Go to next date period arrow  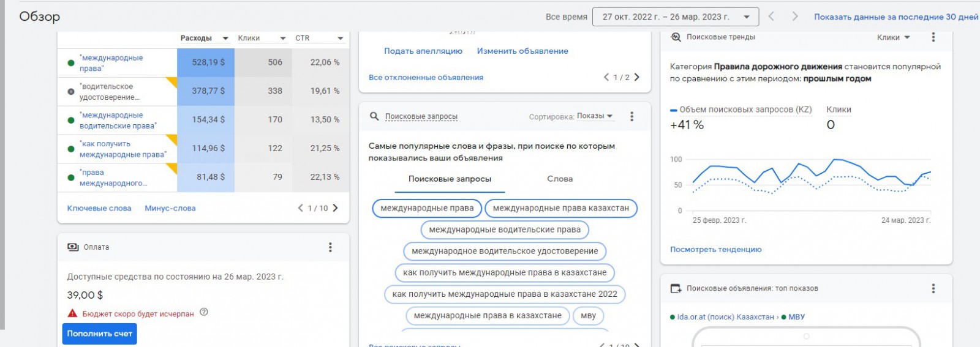(795, 17)
